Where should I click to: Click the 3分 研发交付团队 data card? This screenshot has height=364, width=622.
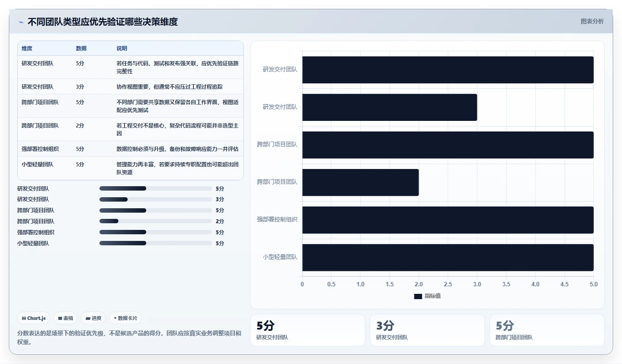(x=427, y=330)
